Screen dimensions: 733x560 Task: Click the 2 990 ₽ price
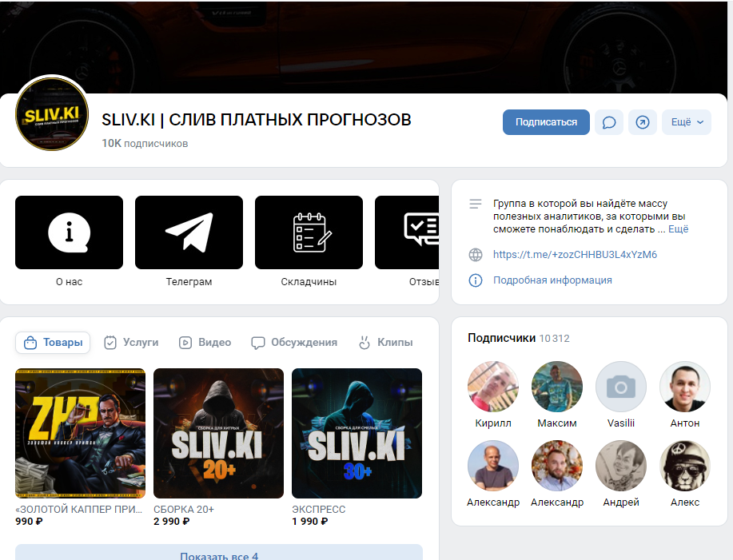click(172, 521)
